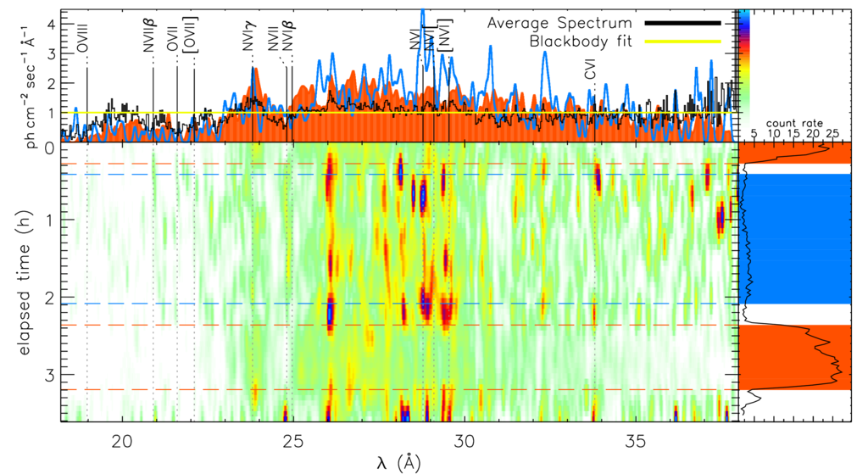This screenshot has width=868, height=474.
Task: Click the "Blackbody fit" legend label
Action: click(581, 42)
